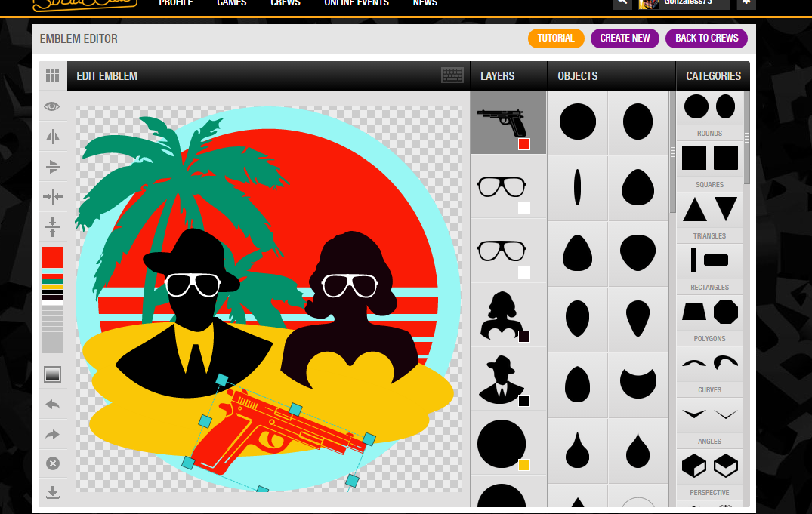This screenshot has height=514, width=812.
Task: Save the emblem with the download icon
Action: 52,492
